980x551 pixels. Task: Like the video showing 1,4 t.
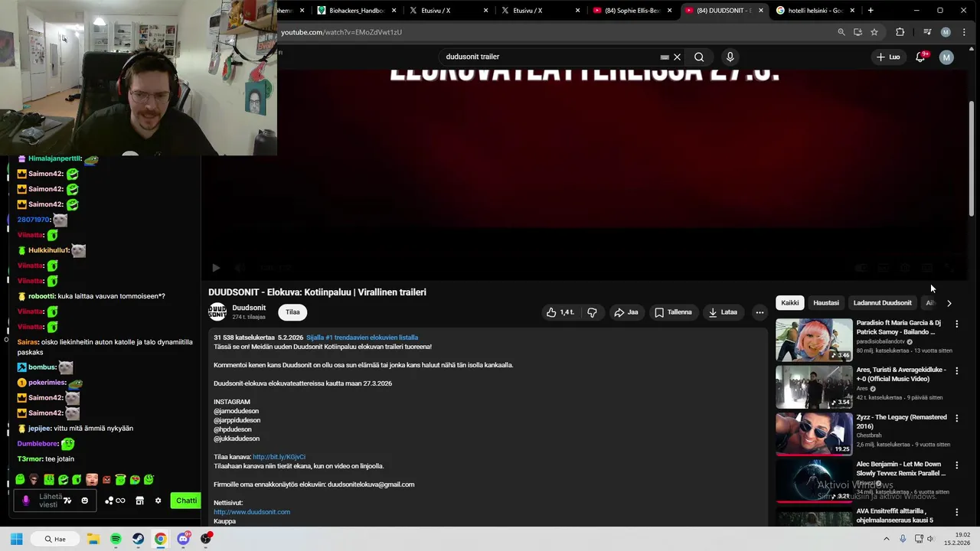tap(560, 312)
